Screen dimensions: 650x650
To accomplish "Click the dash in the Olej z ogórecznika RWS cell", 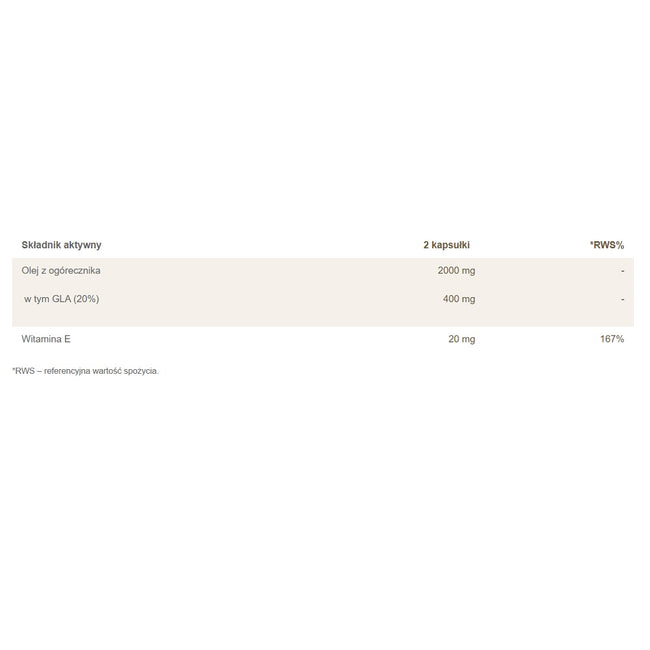I will (622, 271).
